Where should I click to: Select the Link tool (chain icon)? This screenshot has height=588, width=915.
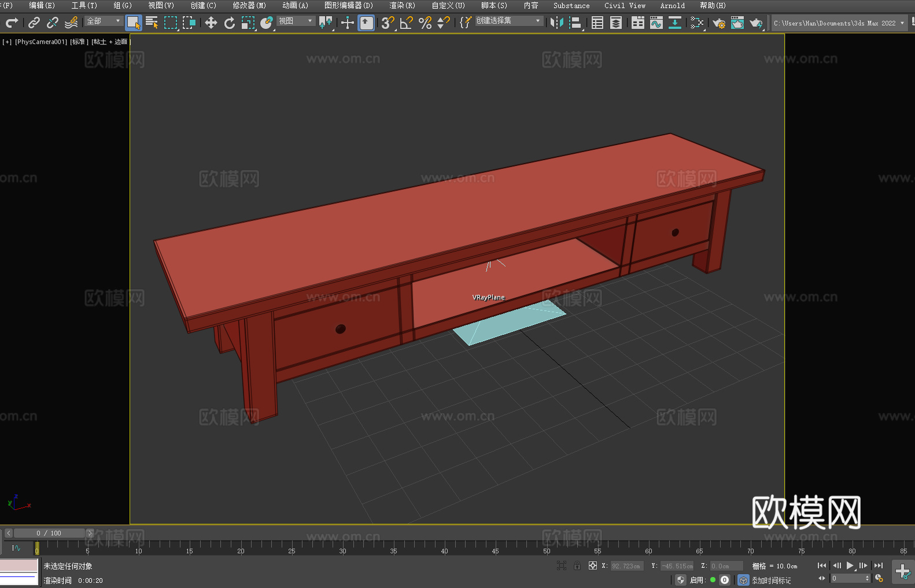(34, 23)
